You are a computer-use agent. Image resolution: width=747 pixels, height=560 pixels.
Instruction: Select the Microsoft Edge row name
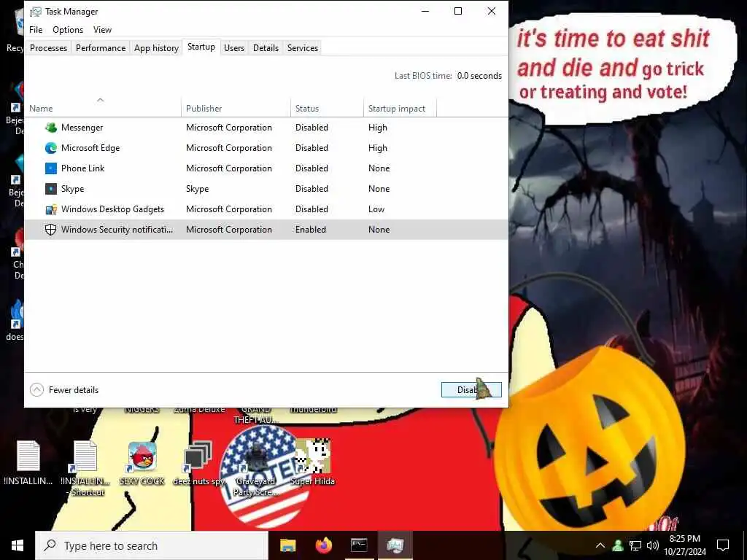click(90, 147)
